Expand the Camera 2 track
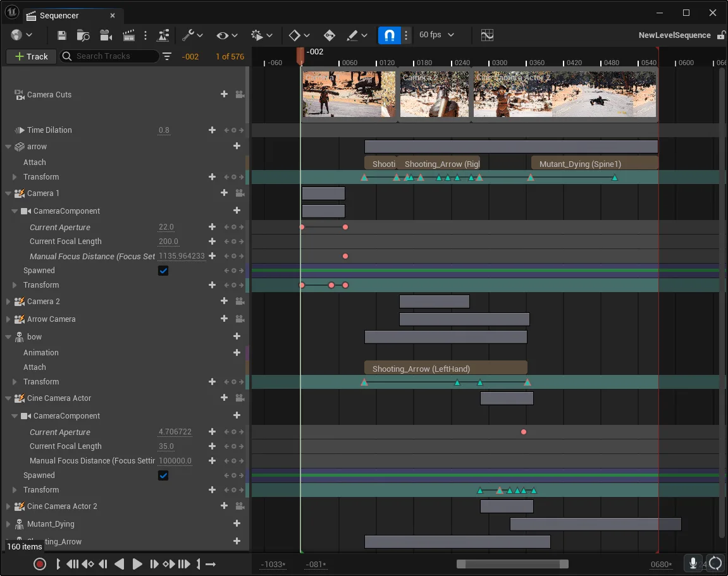728x576 pixels. [x=8, y=301]
